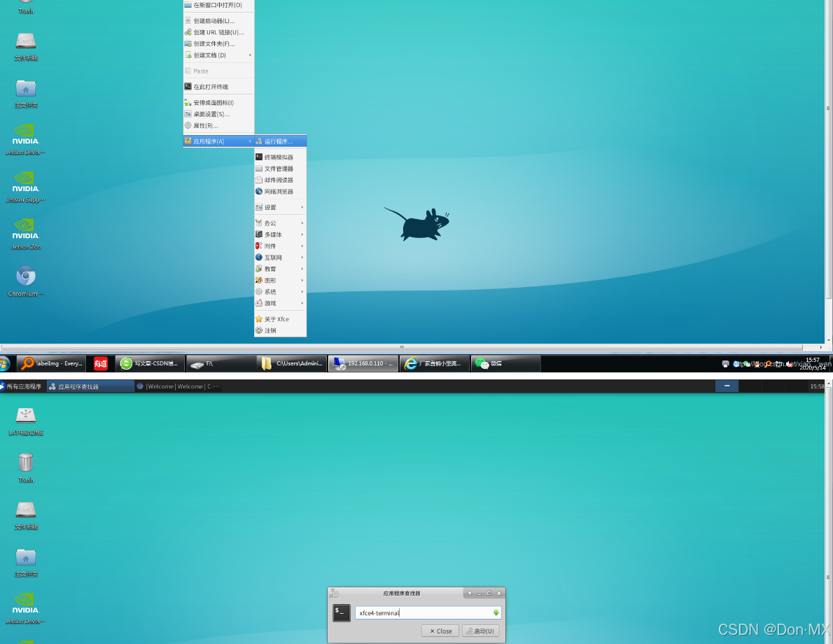Expand the 附件 submenu
The width and height of the screenshot is (833, 644).
pos(280,246)
